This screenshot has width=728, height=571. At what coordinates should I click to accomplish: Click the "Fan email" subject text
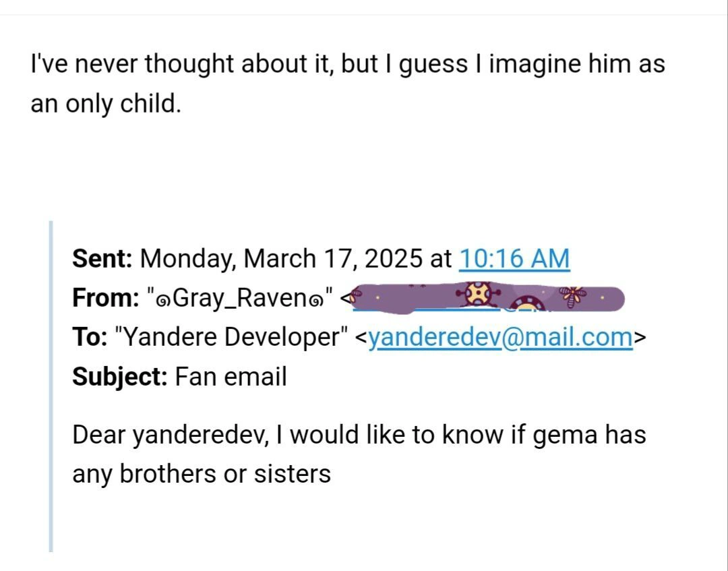point(231,376)
